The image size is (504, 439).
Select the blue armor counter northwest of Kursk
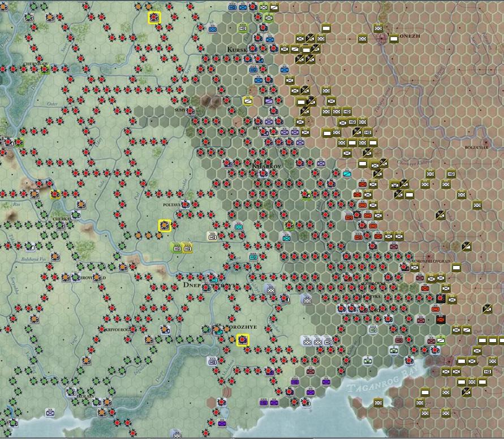(x=212, y=29)
